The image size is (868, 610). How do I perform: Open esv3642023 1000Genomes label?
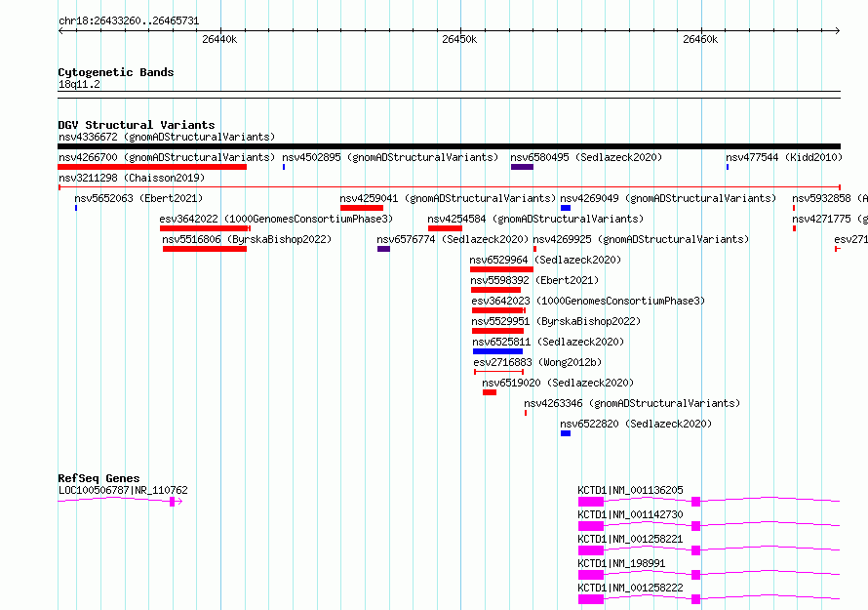[x=588, y=301]
